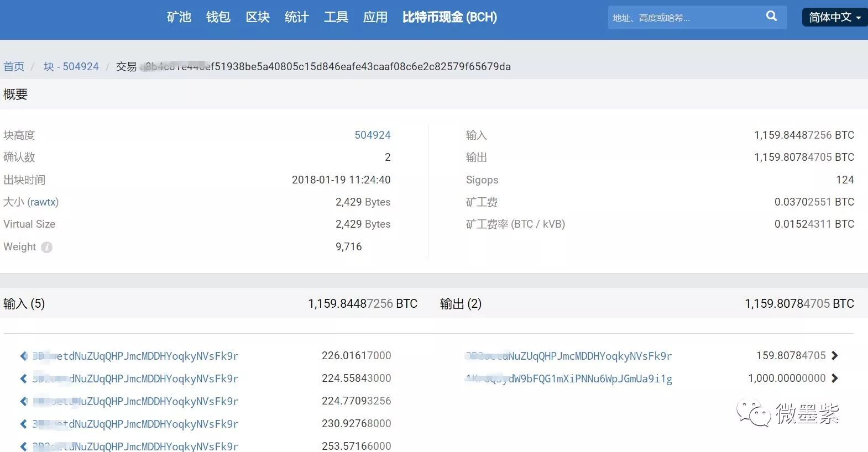868x452 pixels.
Task: Click the 1,000.00000000 output amount
Action: click(x=787, y=378)
